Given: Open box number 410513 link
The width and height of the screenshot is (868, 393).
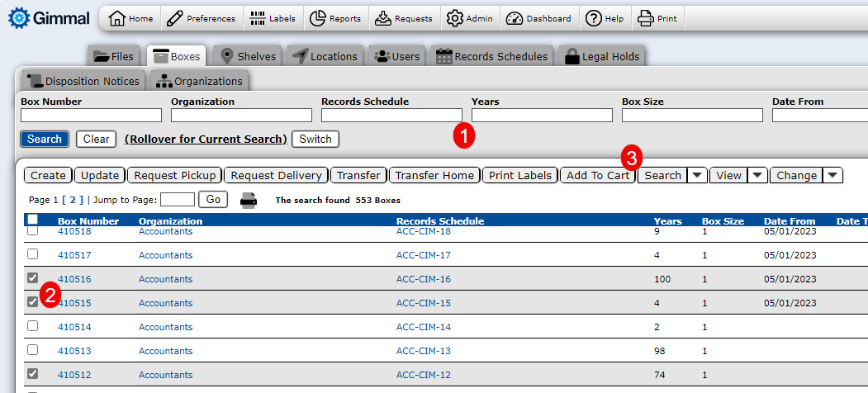Looking at the screenshot, I should click(74, 351).
